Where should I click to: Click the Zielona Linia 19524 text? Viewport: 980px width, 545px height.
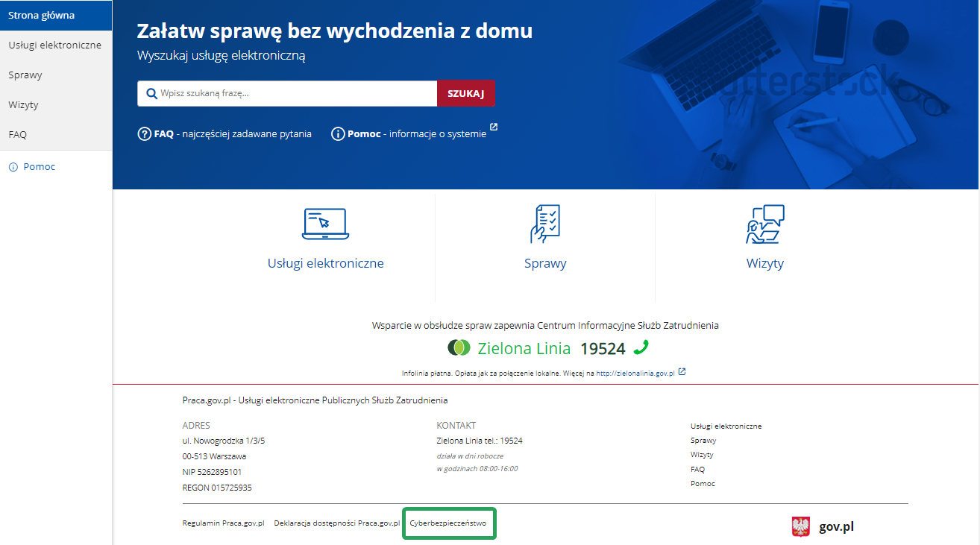point(551,348)
